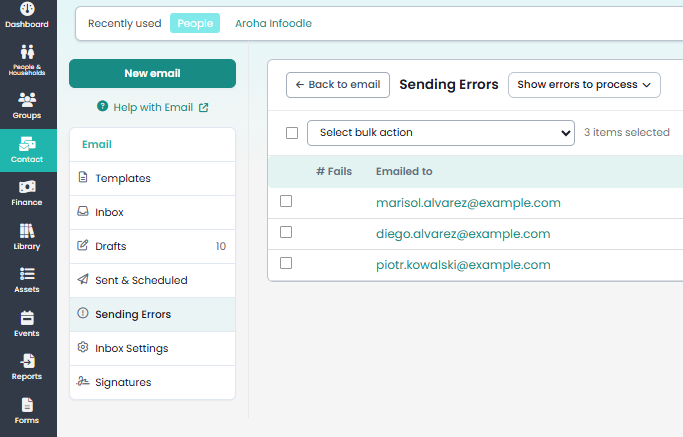Viewport: 683px width, 437px height.
Task: Open Drafts in the Email menu
Action: [152, 246]
